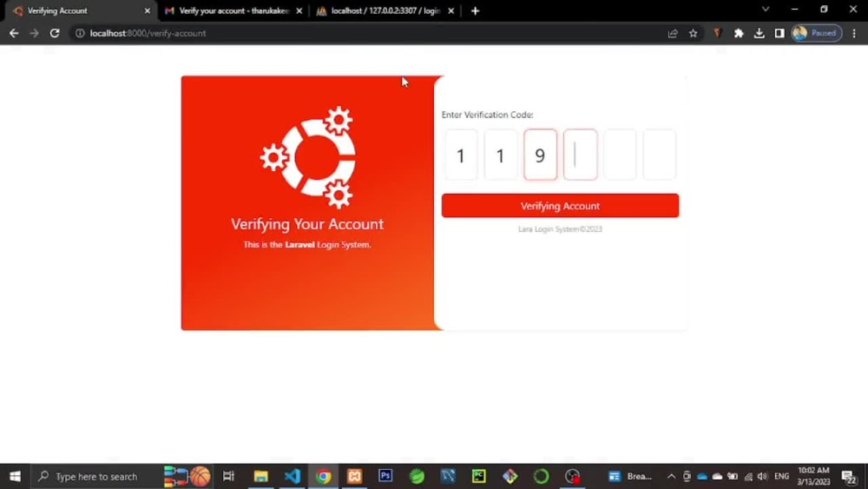Select the third code box containing 9
The height and width of the screenshot is (489, 868).
(540, 155)
